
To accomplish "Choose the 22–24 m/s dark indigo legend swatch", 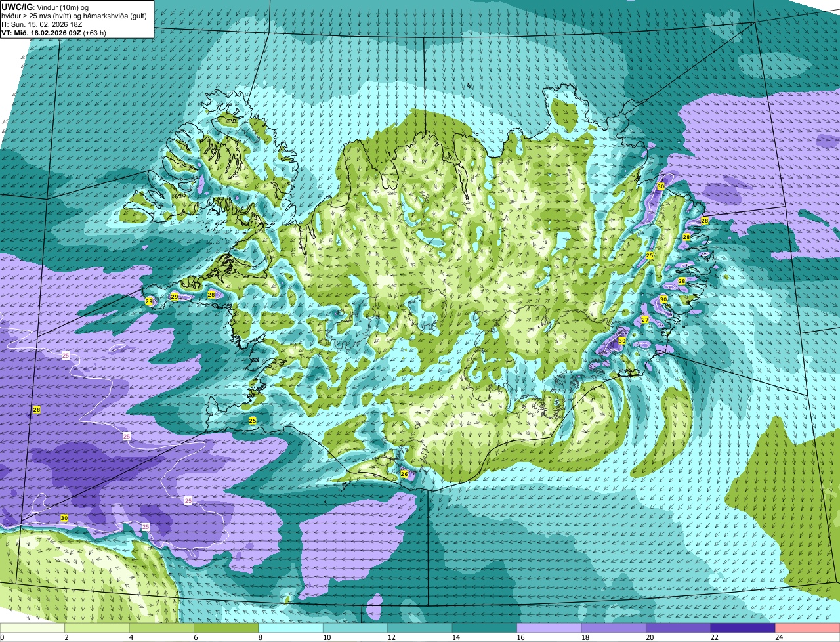I will 744,628.
